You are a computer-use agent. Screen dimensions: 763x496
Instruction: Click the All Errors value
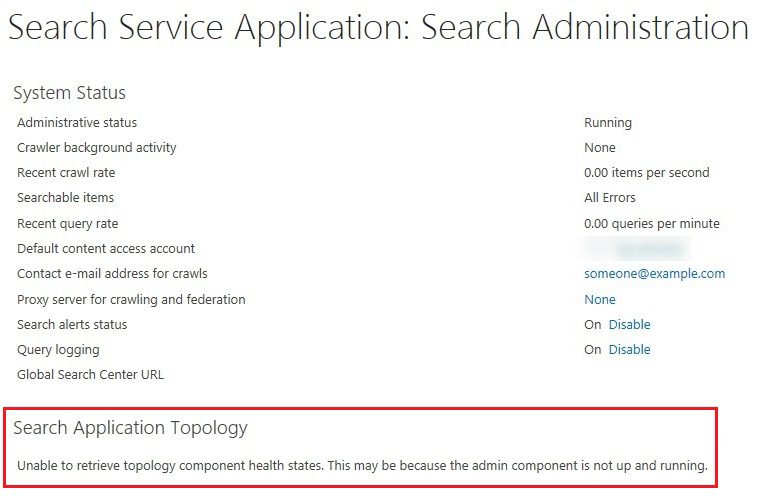coord(610,198)
